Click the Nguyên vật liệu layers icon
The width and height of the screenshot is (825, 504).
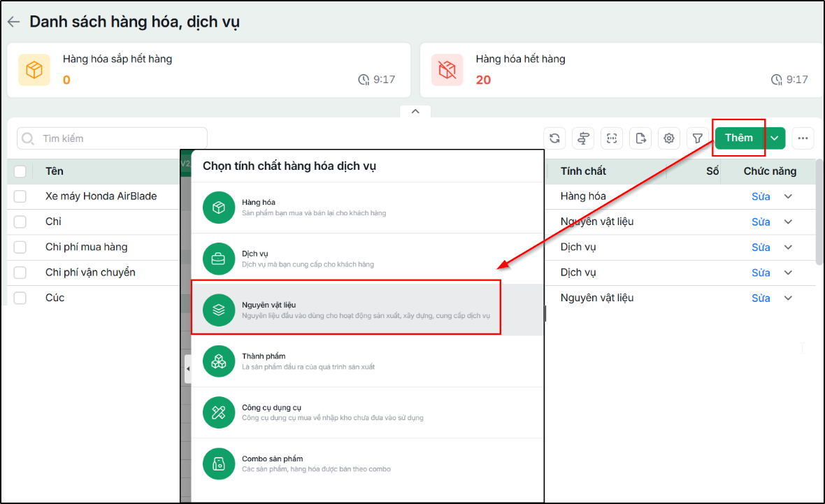coord(219,310)
